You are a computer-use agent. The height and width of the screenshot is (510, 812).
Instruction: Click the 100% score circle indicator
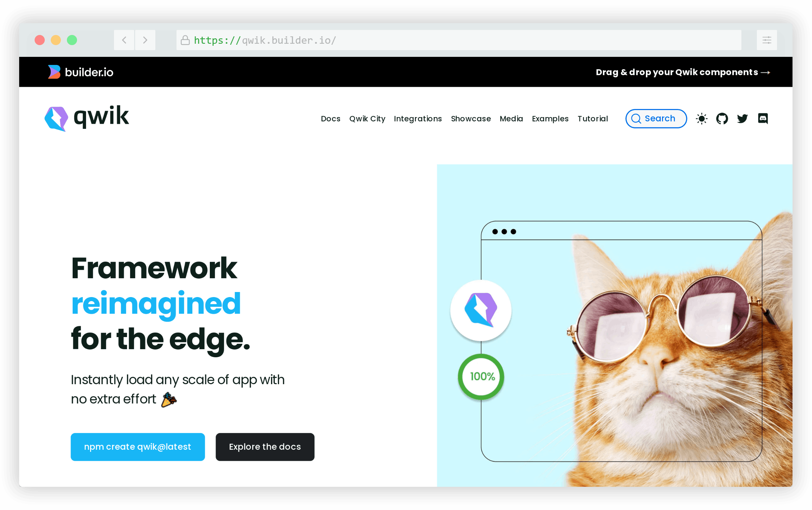(481, 376)
